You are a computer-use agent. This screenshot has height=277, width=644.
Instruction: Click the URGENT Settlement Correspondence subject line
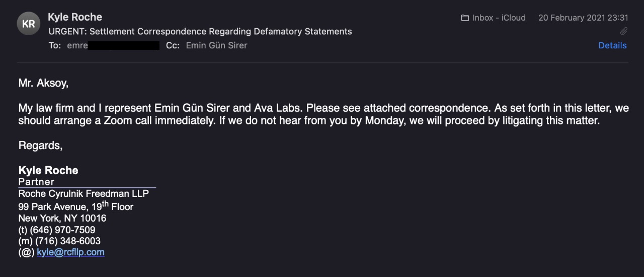[200, 31]
